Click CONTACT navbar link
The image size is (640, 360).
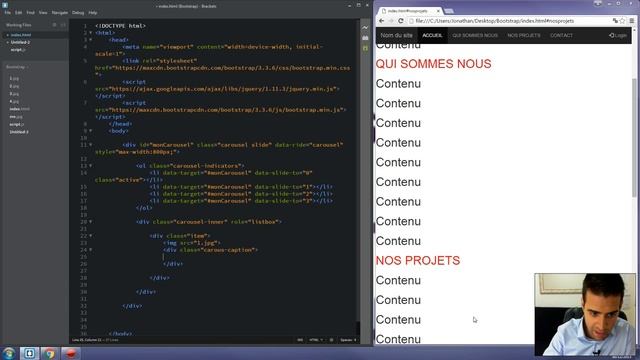tap(561, 36)
